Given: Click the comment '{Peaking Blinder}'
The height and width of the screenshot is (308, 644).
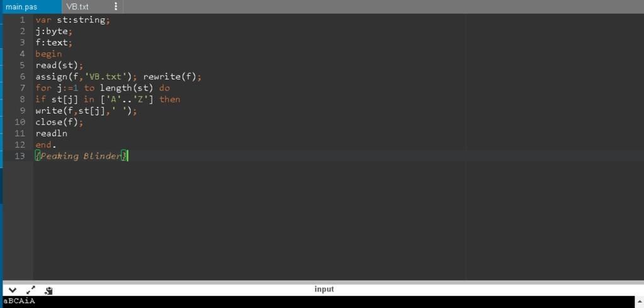Looking at the screenshot, I should (82, 156).
